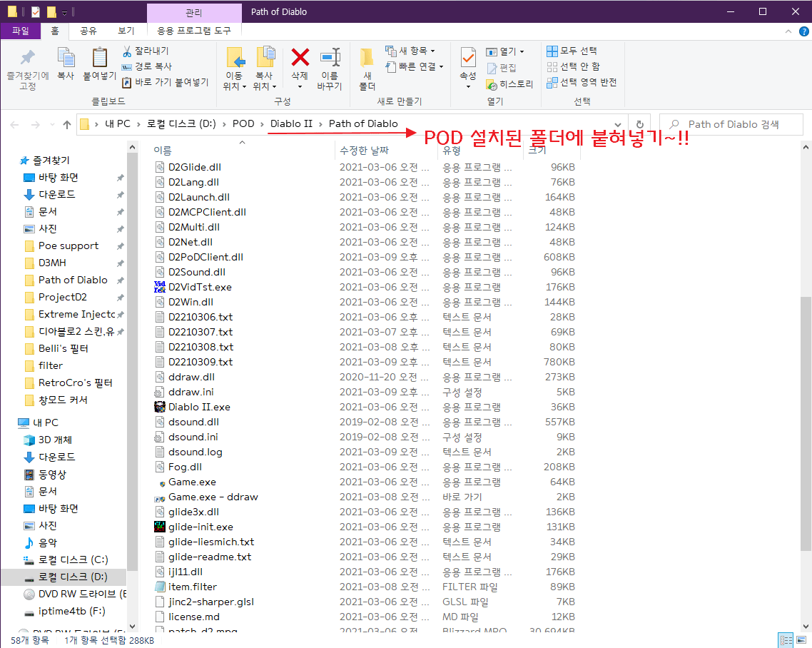The width and height of the screenshot is (812, 648).
Task: Create a new folder with 새 폴더
Action: (367, 69)
